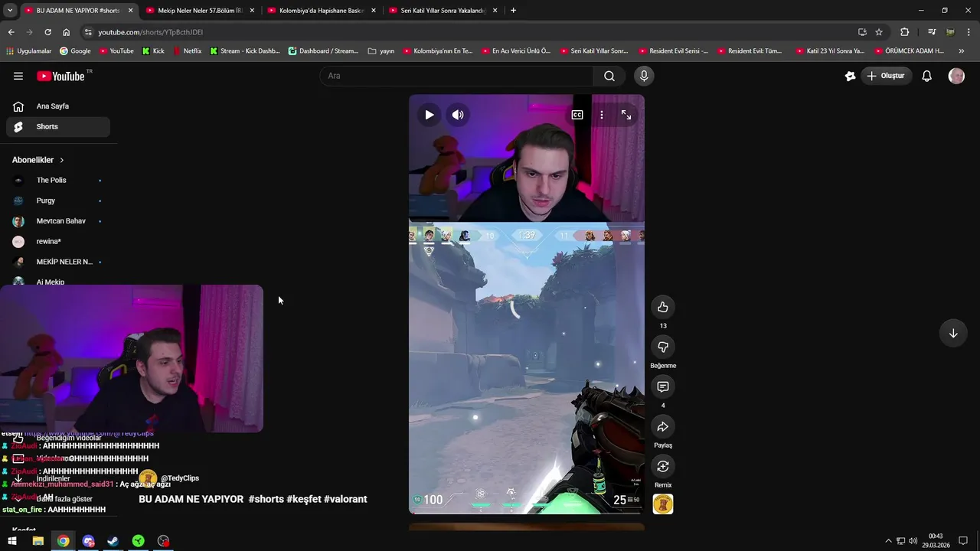Open the Google bookmark

[x=75, y=51]
